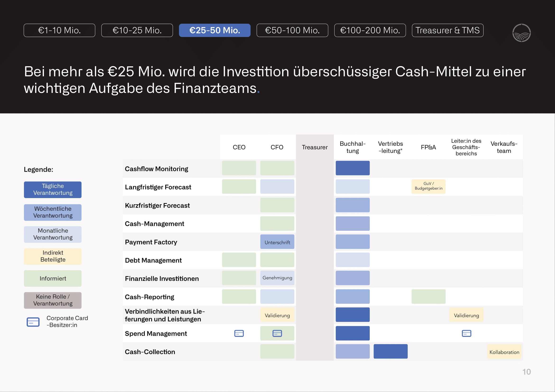Click the CFO Validierung cell

pos(277,315)
